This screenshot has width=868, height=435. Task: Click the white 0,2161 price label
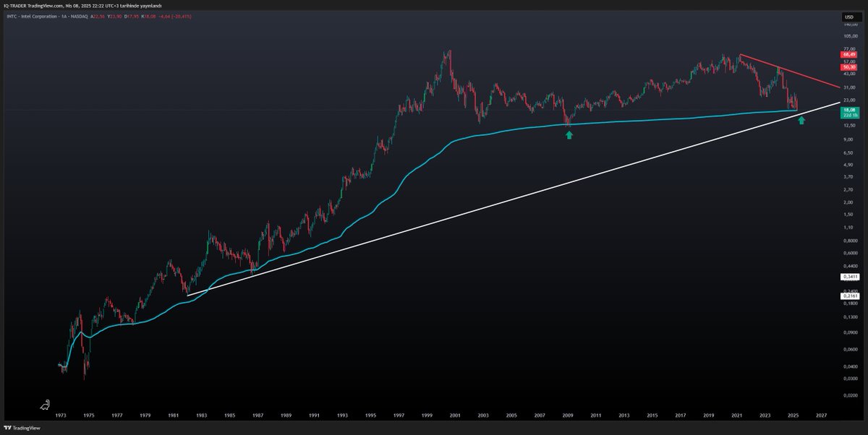[x=849, y=296]
